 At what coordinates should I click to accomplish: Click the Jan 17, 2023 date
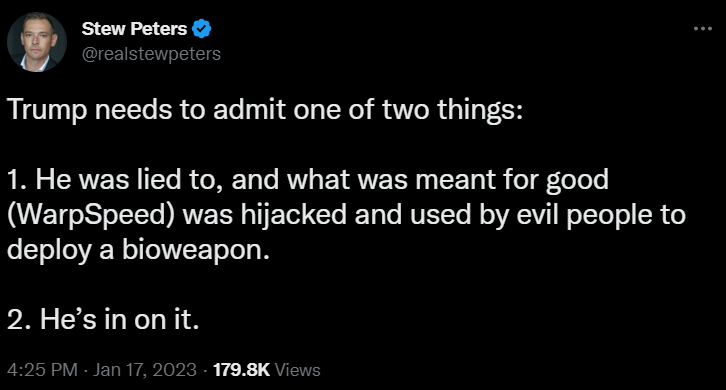(x=145, y=370)
